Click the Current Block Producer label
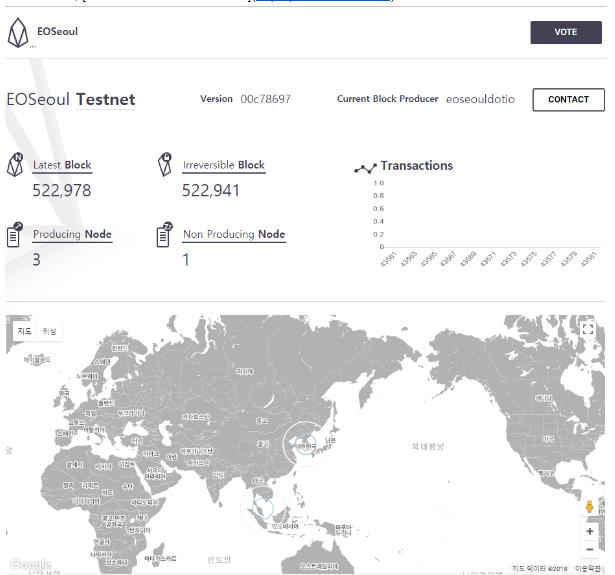This screenshot has height=575, width=615. click(388, 99)
